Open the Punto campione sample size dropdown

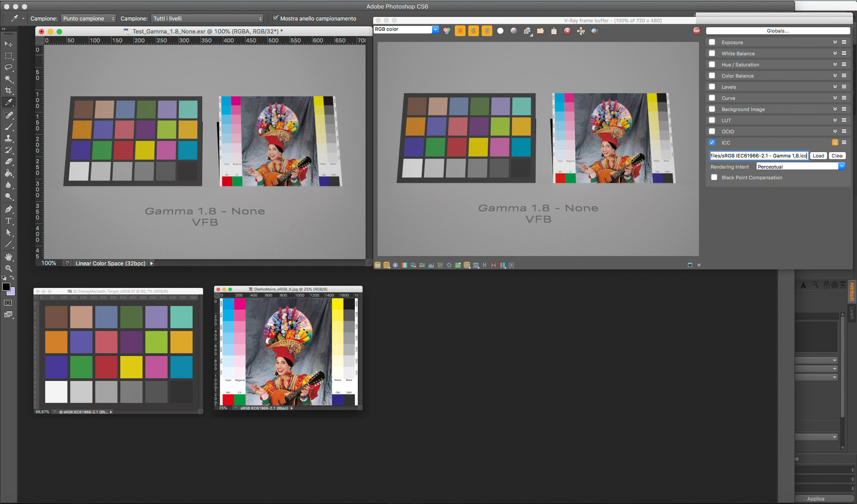click(88, 18)
